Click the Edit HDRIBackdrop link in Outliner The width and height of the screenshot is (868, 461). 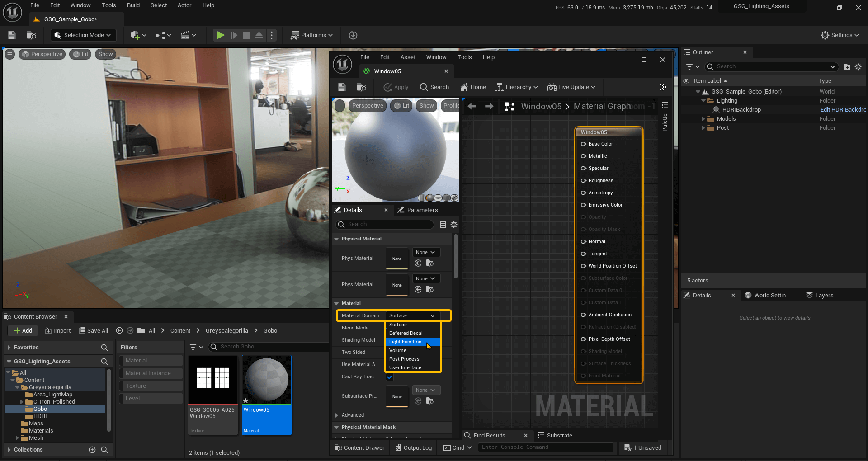click(x=843, y=110)
